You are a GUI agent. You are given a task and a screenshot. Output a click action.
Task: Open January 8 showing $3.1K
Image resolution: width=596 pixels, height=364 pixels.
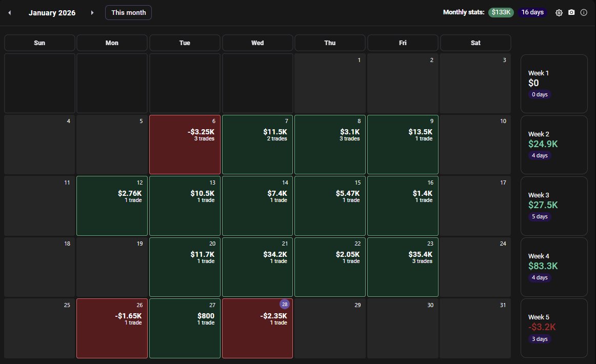330,145
